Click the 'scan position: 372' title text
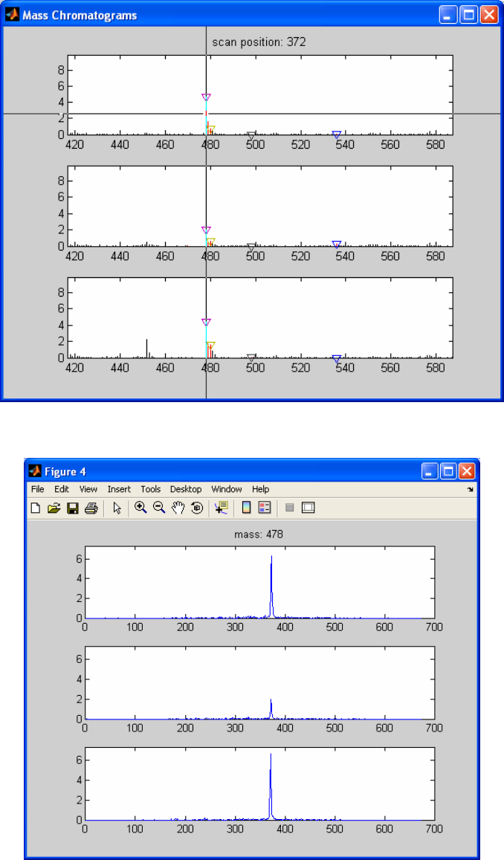Screen dimensions: 504x860 [x=259, y=42]
